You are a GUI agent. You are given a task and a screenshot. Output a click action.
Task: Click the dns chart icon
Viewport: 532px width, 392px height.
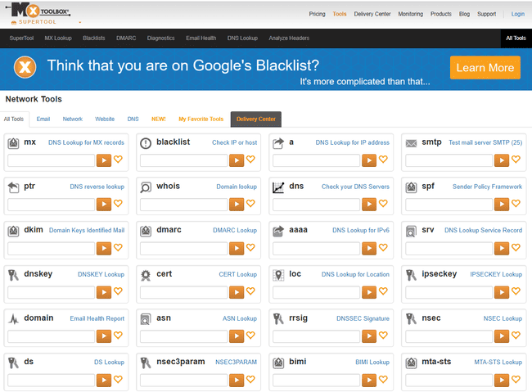point(278,187)
